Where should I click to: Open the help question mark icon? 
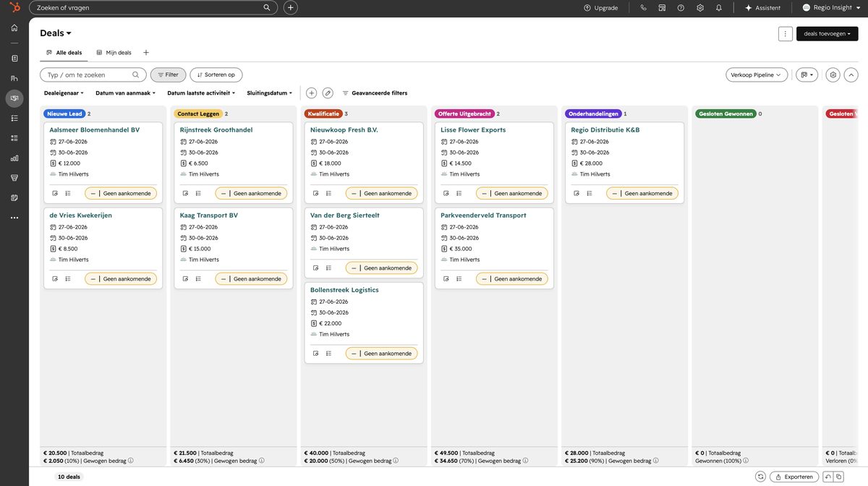681,8
